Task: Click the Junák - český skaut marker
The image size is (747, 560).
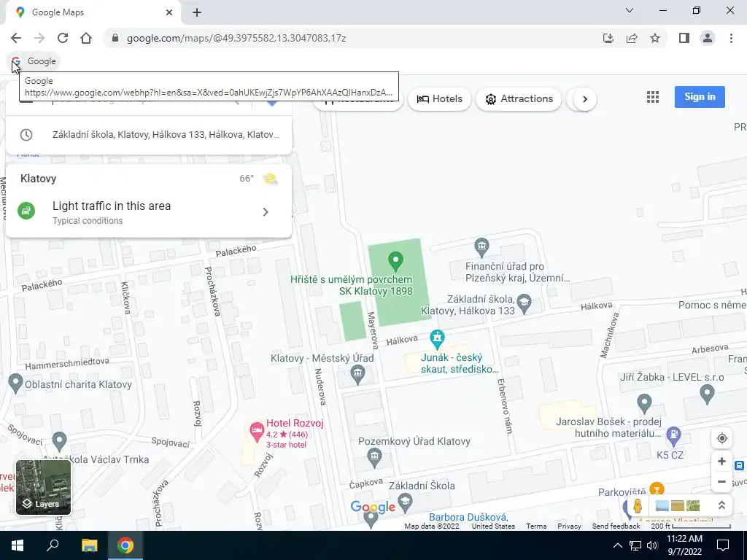Action: 437,339
